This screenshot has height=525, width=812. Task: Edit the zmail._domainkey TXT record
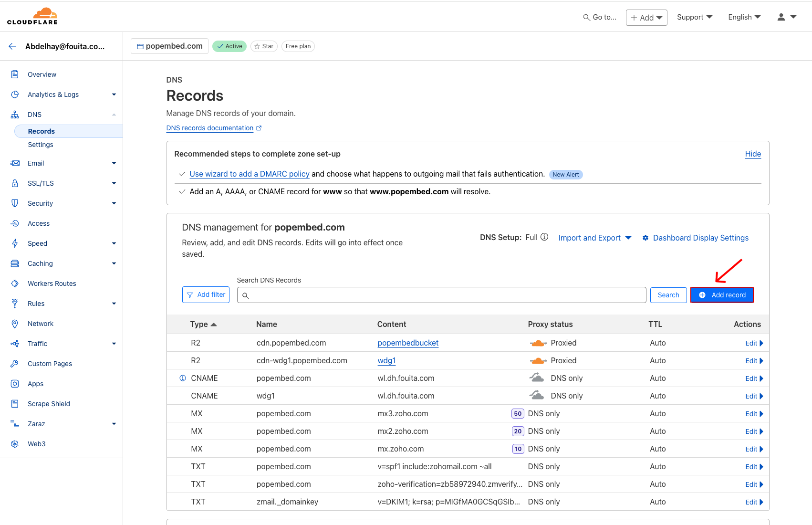pos(754,502)
